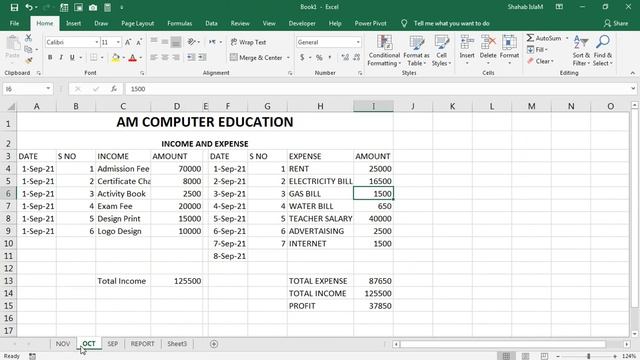The height and width of the screenshot is (360, 640).
Task: Click the Save icon in quick access toolbar
Action: (14, 7)
